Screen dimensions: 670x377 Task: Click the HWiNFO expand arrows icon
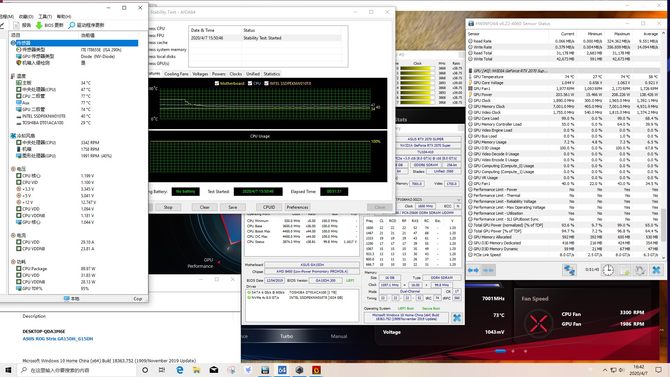[473, 270]
